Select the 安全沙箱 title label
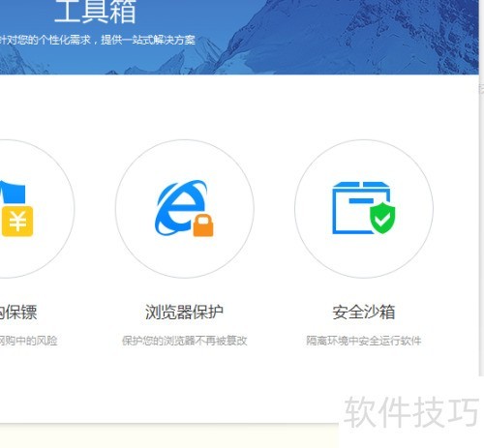Screen dimensions: 484x448 pyautogui.click(x=364, y=312)
